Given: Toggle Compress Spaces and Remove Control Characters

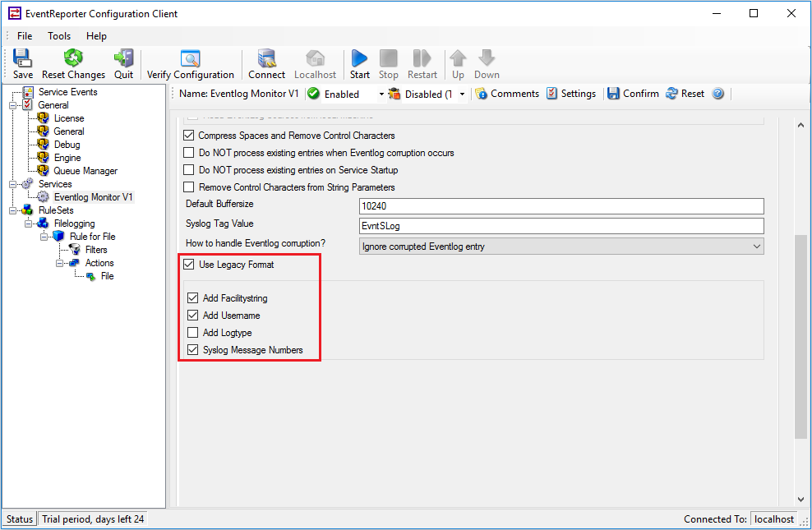Looking at the screenshot, I should 188,136.
